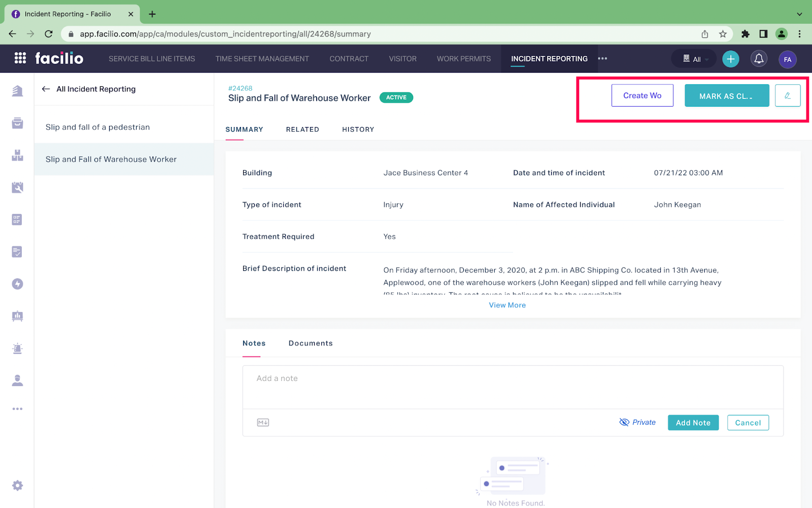Select INCIDENT REPORTING module
812x508 pixels.
tap(549, 59)
